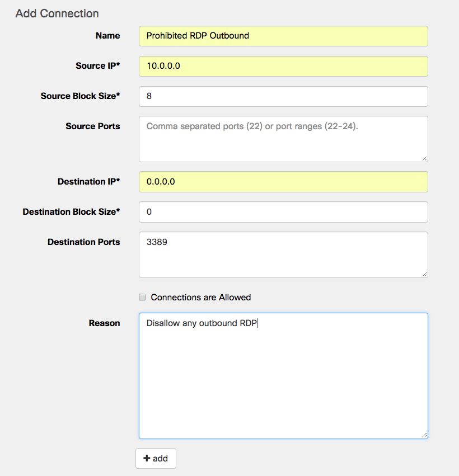The height and width of the screenshot is (476, 459).
Task: Click the "Source IP*" label
Action: (98, 66)
